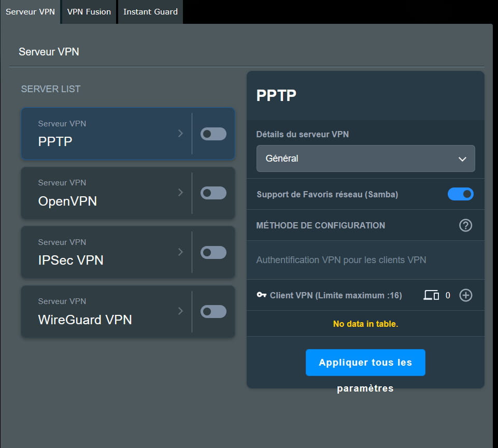Open the Instant Guard tab
Screen dimensions: 498x448
(150, 11)
